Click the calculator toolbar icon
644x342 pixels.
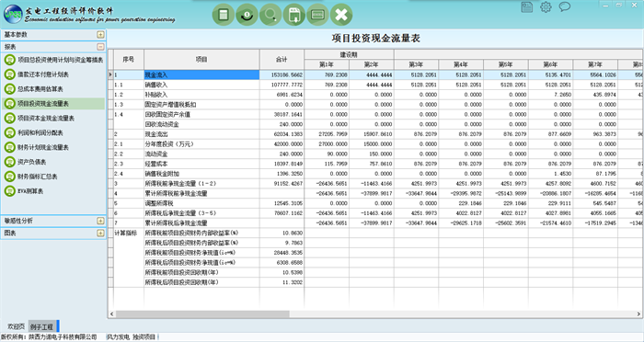point(224,15)
